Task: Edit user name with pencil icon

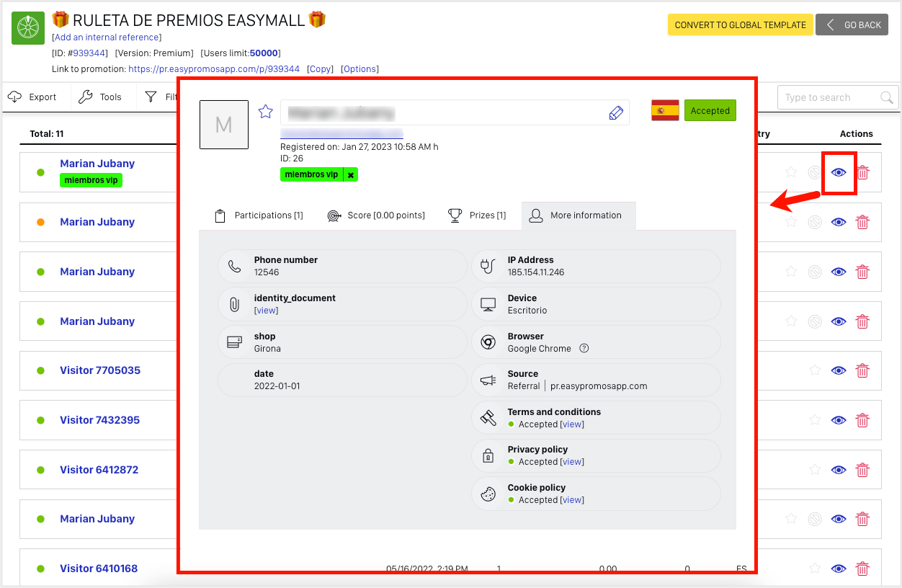Action: tap(616, 112)
